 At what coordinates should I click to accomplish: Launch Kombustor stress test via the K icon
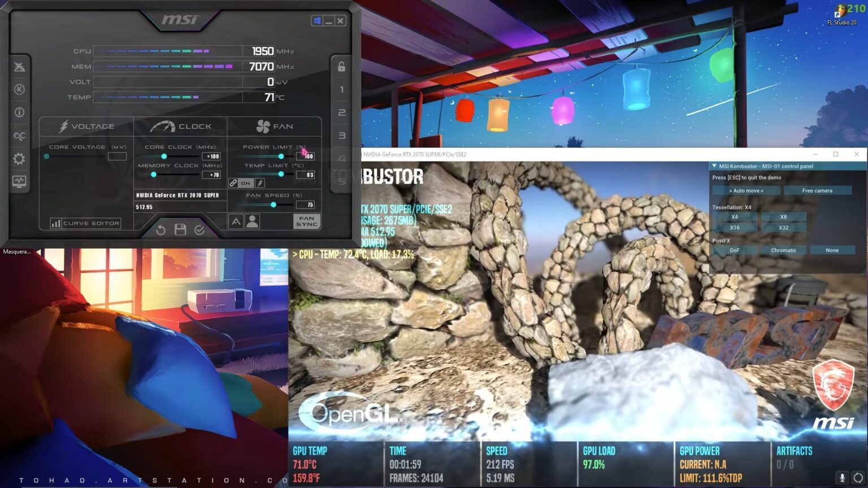point(19,89)
